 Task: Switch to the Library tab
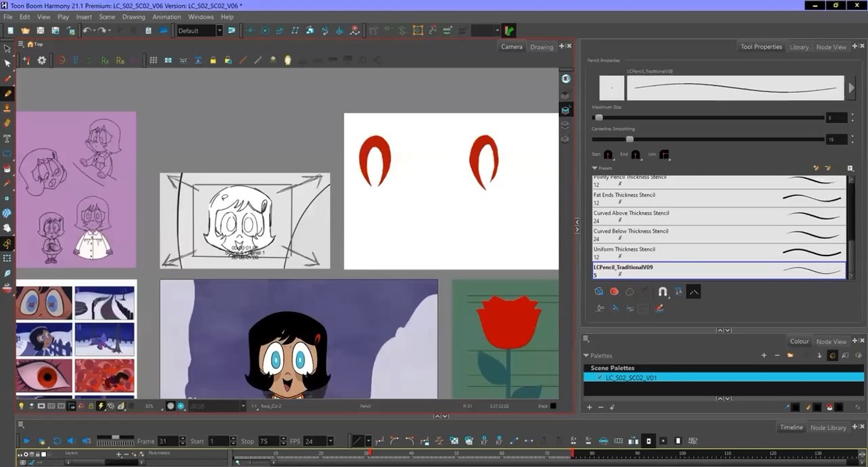point(799,47)
